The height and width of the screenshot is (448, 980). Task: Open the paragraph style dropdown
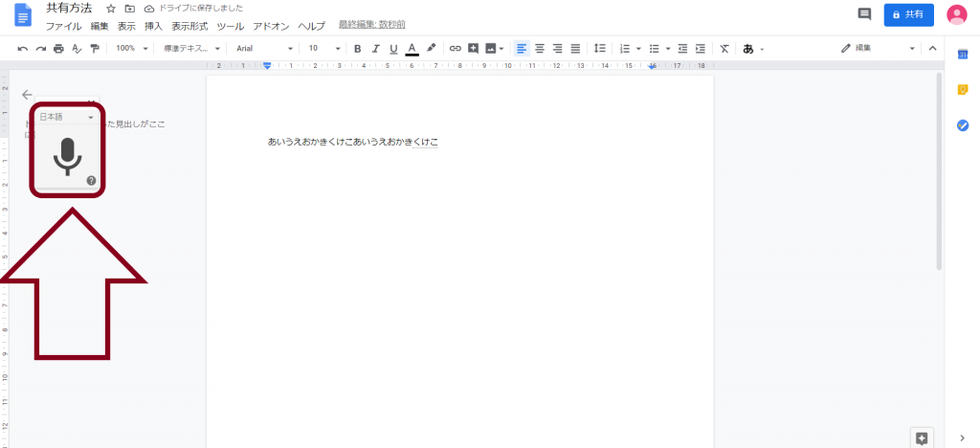click(x=191, y=48)
